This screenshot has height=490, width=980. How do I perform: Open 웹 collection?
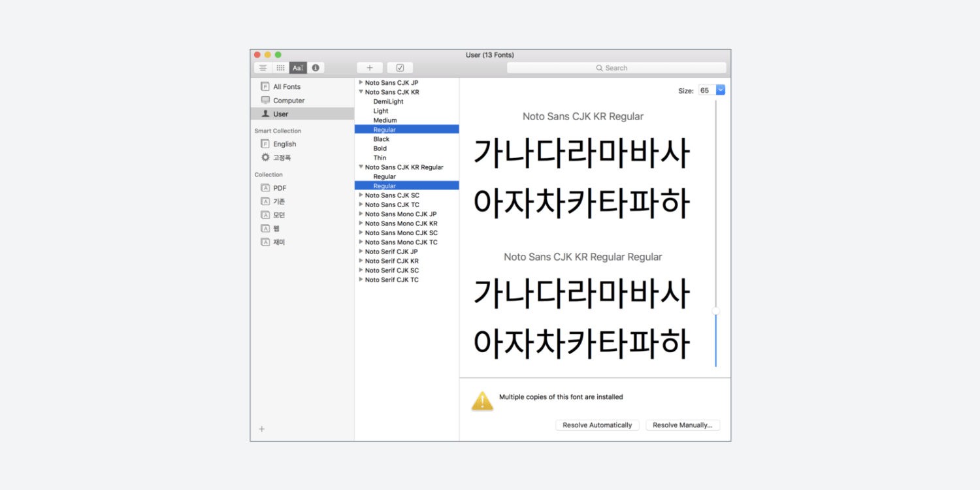[302, 228]
